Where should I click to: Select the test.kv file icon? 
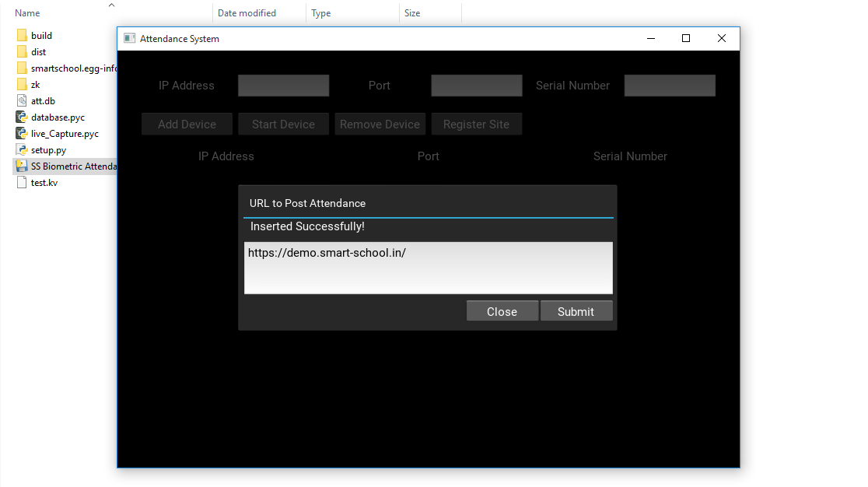(22, 183)
